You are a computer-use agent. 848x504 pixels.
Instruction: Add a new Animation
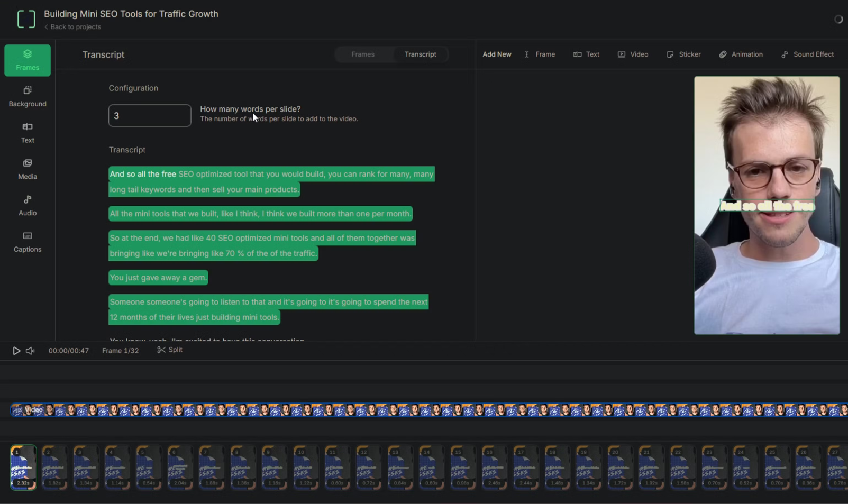click(x=741, y=54)
